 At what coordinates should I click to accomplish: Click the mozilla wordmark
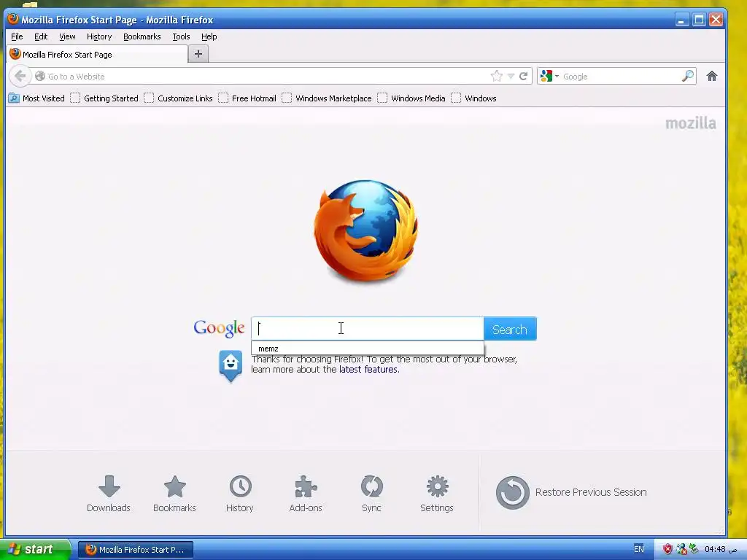(691, 123)
